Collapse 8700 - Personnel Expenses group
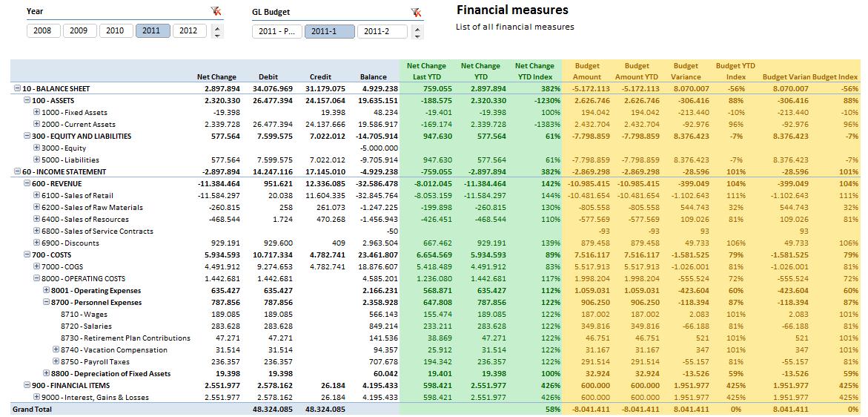This screenshot has width=868, height=417. click(47, 303)
